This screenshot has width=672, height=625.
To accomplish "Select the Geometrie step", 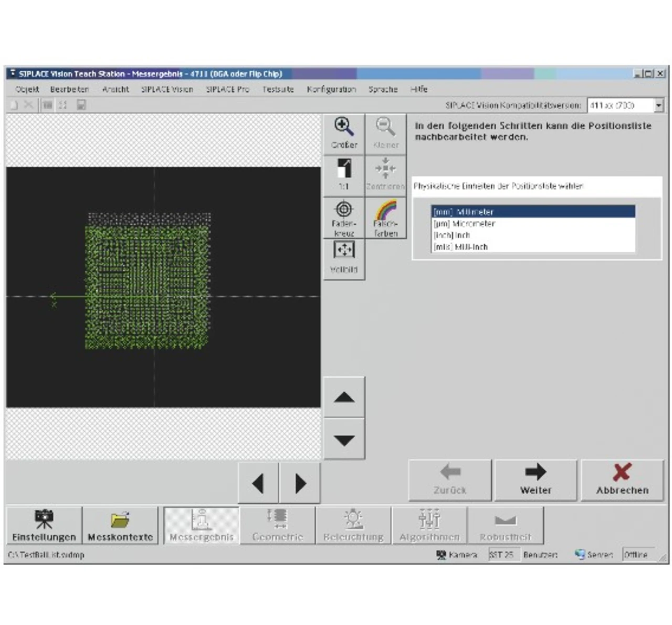I will click(x=278, y=525).
